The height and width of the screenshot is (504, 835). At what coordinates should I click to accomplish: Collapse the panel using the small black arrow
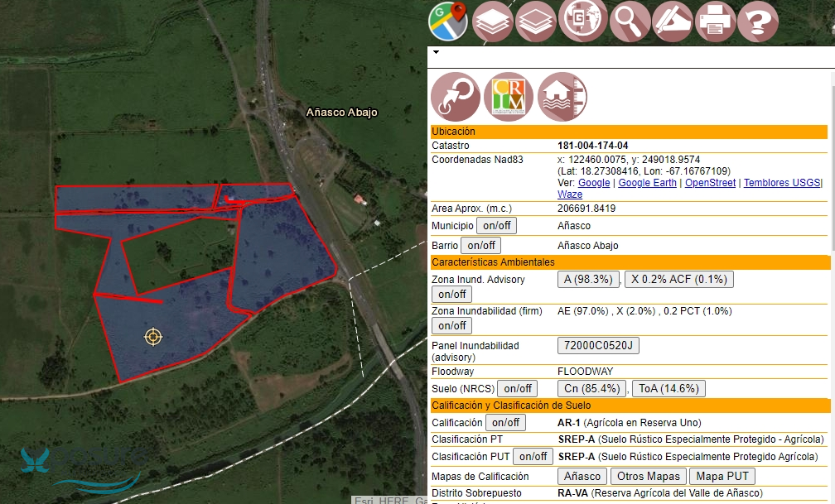coord(436,52)
